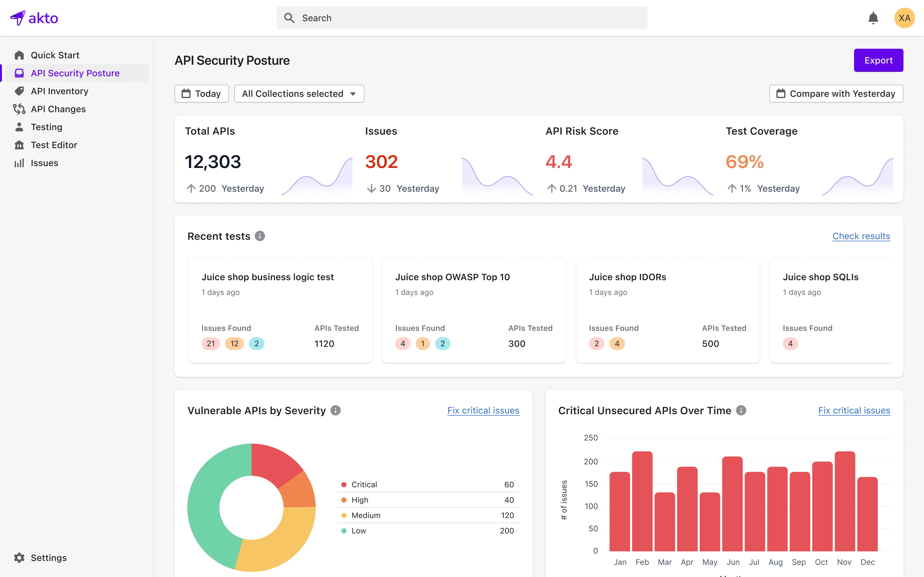This screenshot has width=924, height=577.
Task: Open the Today date picker
Action: (x=202, y=93)
